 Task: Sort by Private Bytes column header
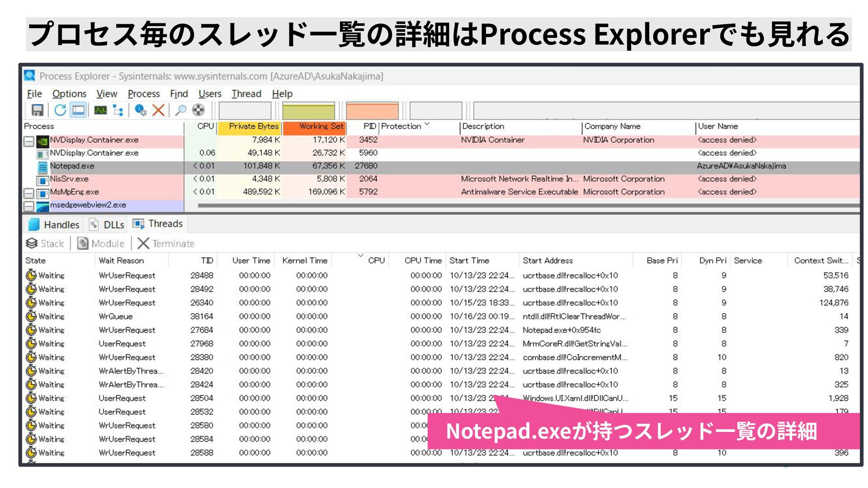253,127
